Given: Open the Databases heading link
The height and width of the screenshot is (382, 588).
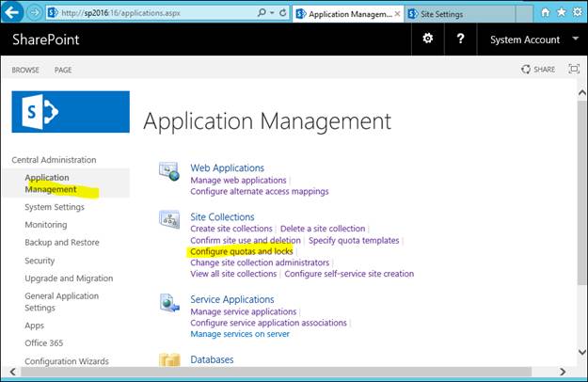Looking at the screenshot, I should (212, 359).
